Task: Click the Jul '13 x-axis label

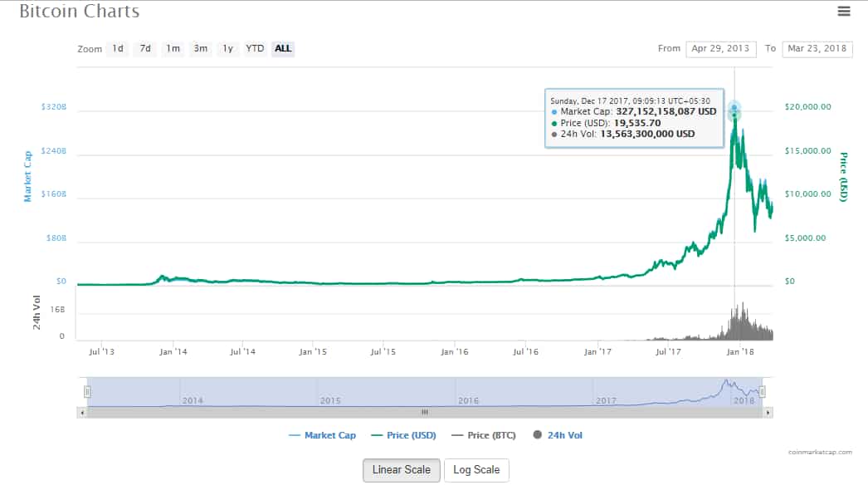Action: coord(101,352)
